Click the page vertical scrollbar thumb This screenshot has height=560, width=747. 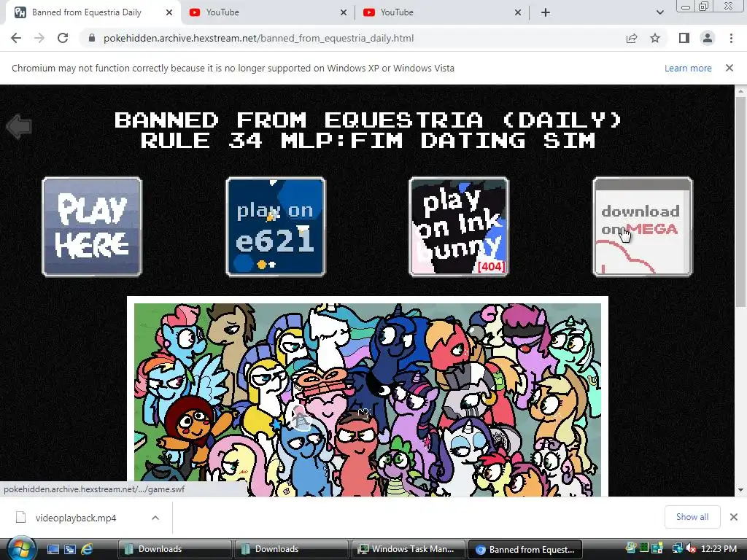(741, 202)
